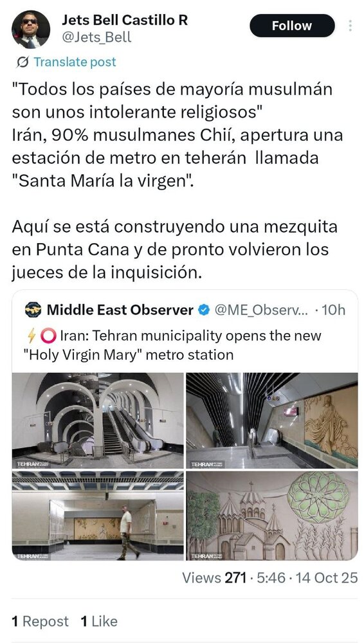This screenshot has height=643, width=364.
Task: View the church relief mural photo
Action: coord(271,516)
